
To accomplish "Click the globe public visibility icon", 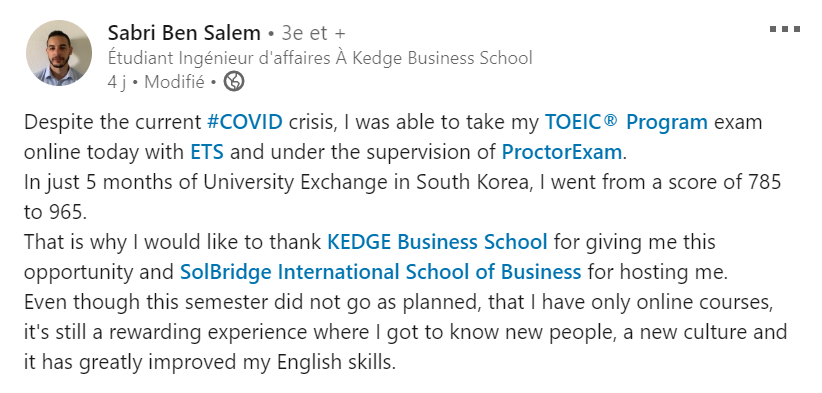I will pyautogui.click(x=234, y=81).
